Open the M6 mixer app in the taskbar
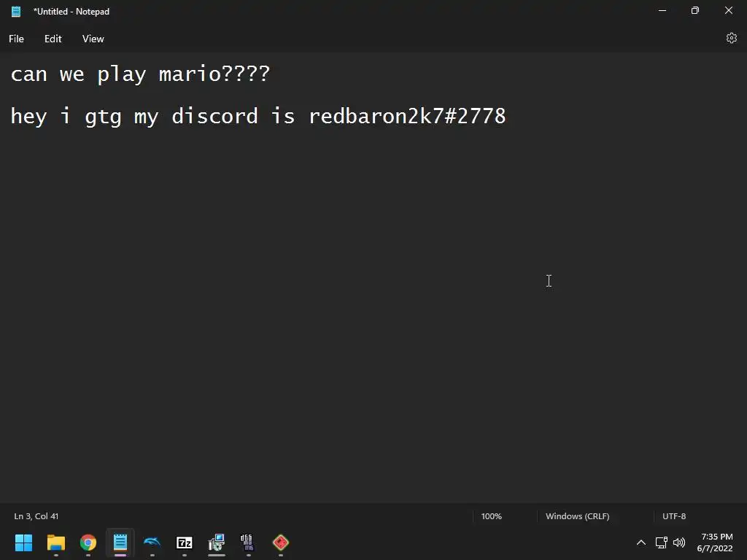The image size is (747, 560). tap(248, 542)
